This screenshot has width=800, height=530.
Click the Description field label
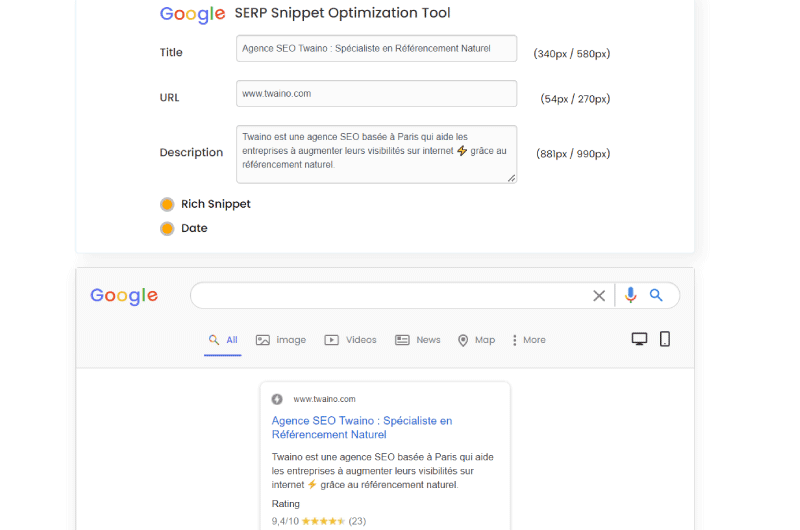click(191, 153)
